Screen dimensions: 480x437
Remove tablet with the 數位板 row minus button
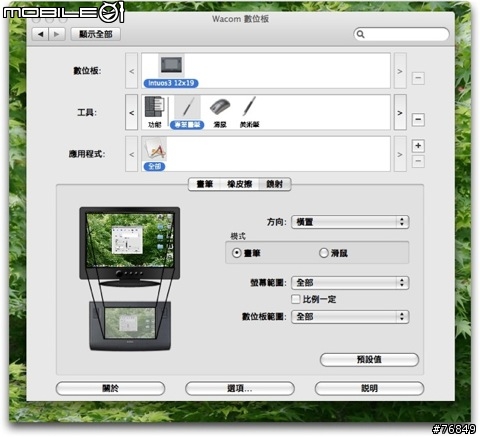pyautogui.click(x=418, y=78)
